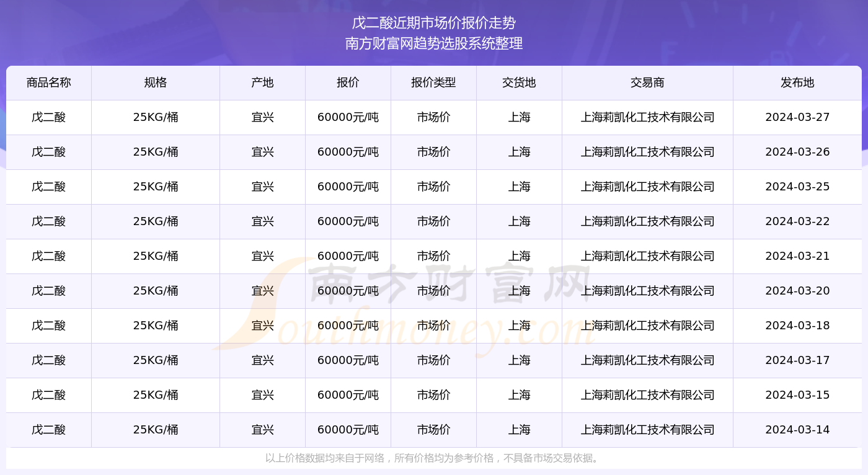
Task: Click 宜兴 in the 2024-03-27 row
Action: [x=263, y=117]
